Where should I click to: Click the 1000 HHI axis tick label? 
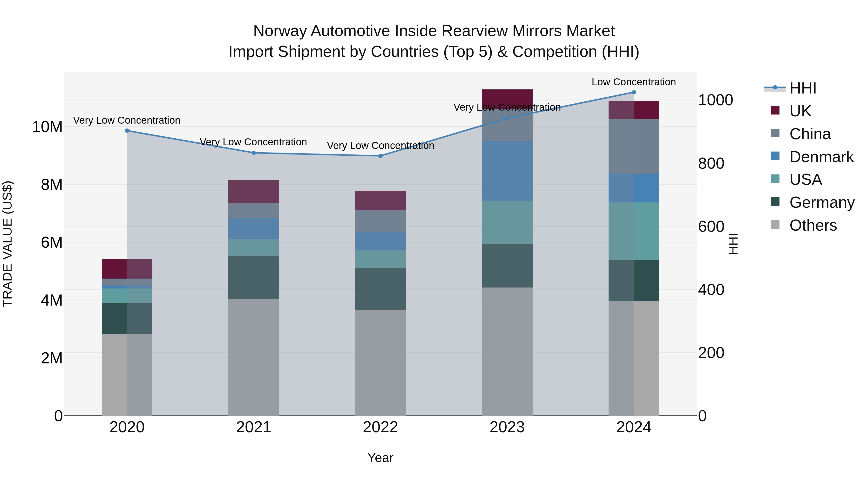tap(715, 100)
